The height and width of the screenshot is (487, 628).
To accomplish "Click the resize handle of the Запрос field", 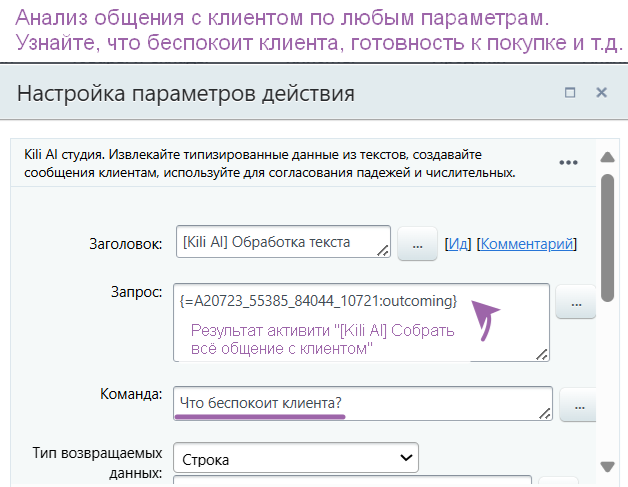I will coord(541,352).
